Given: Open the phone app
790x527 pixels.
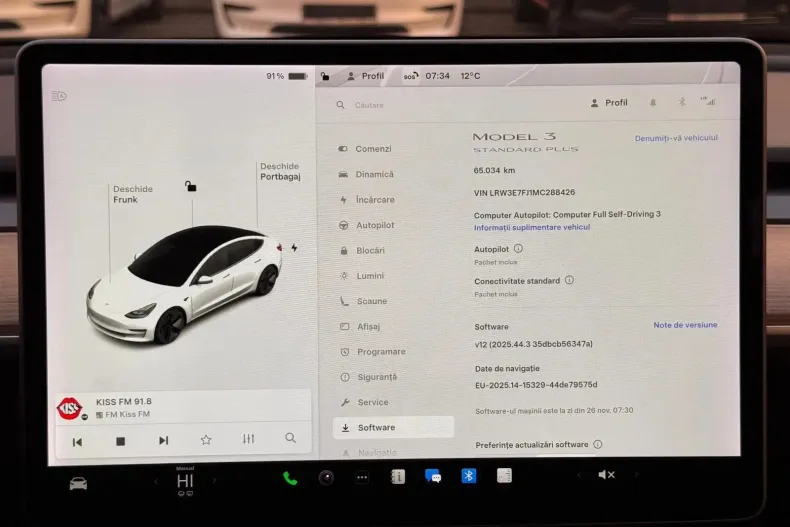Looking at the screenshot, I should point(290,478).
